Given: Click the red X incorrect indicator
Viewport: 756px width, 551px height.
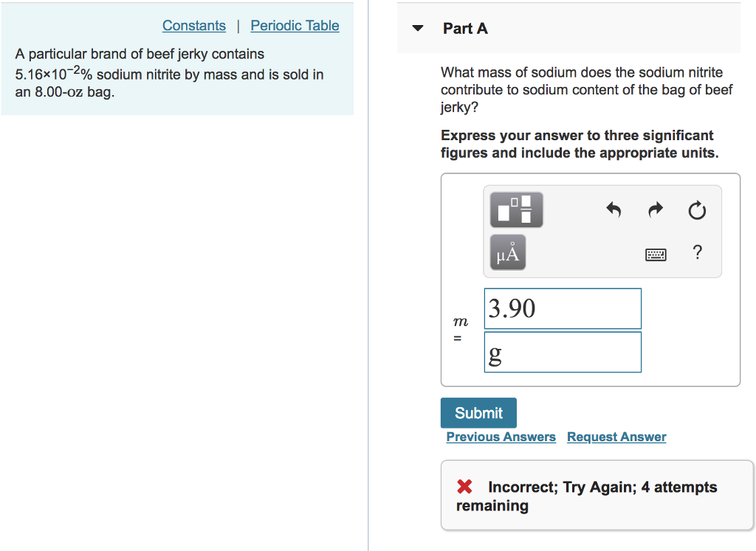Looking at the screenshot, I should click(x=464, y=486).
